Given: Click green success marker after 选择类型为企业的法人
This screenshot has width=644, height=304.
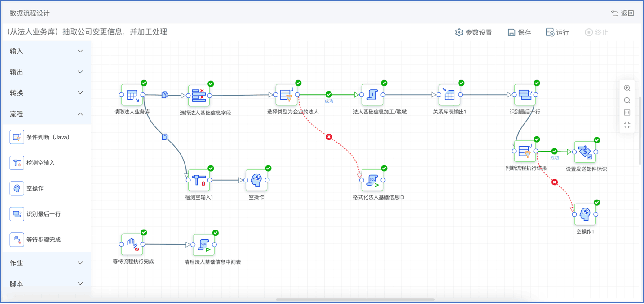Looking at the screenshot, I should click(x=329, y=95).
